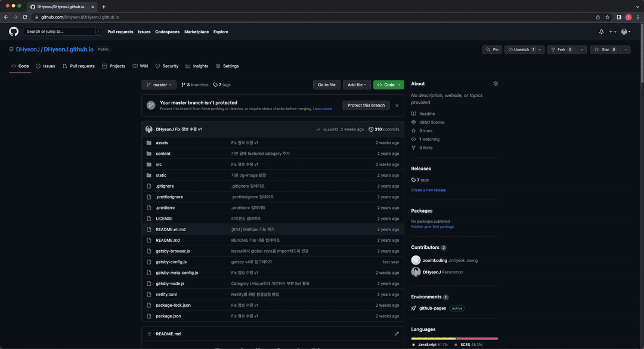Open Marketplace in top navigation
Screen dimensions: 644x349
click(196, 32)
